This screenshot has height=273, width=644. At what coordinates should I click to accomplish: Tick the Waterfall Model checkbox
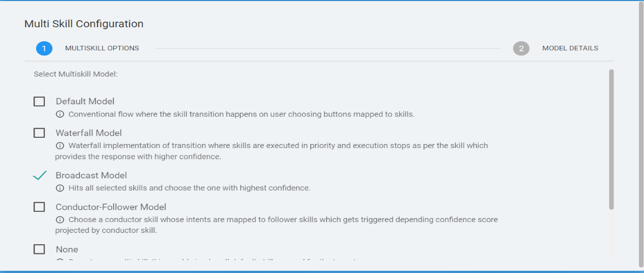click(39, 133)
